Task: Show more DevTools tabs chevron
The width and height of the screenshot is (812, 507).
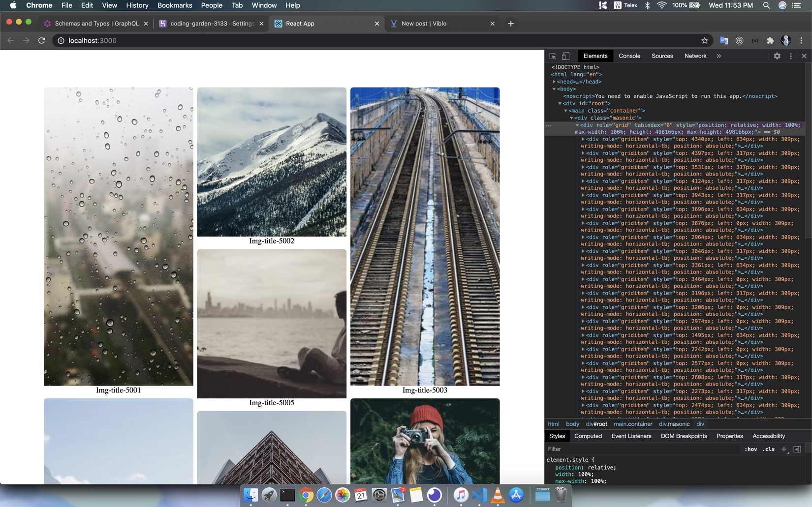Action: pyautogui.click(x=718, y=56)
